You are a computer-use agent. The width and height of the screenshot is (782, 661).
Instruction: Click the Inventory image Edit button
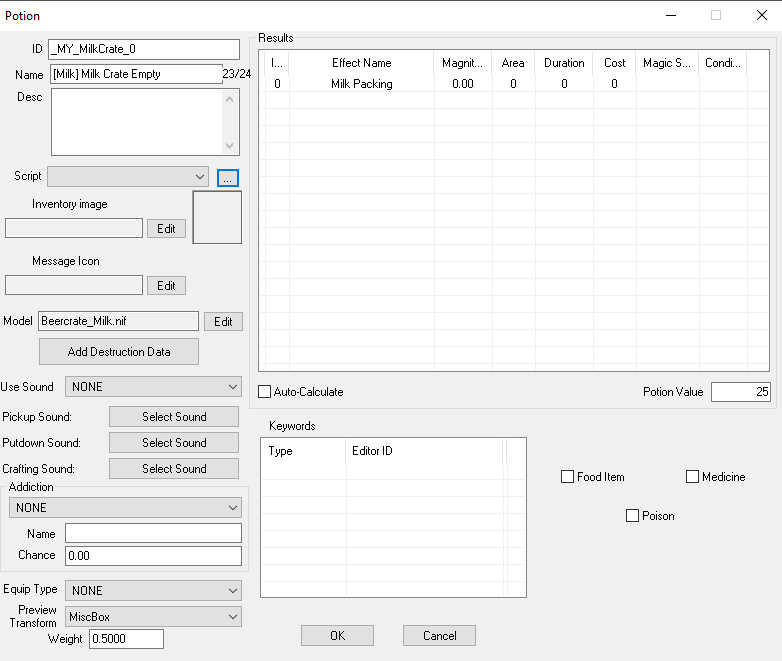coord(166,228)
